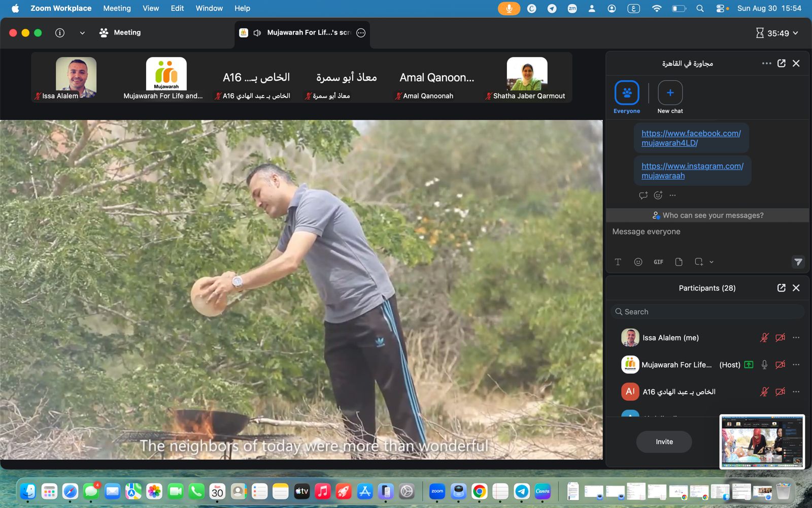Expand the screenshot tool dropdown in chat
The image size is (812, 508).
pyautogui.click(x=711, y=262)
